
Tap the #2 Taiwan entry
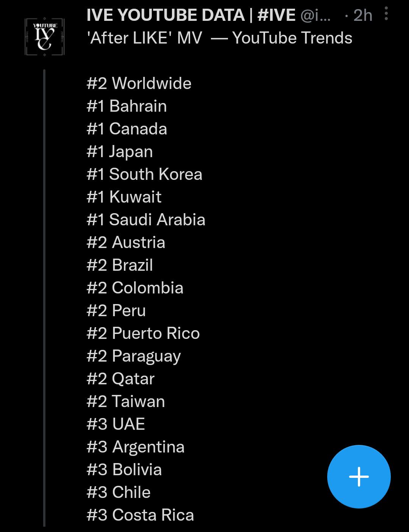click(126, 401)
